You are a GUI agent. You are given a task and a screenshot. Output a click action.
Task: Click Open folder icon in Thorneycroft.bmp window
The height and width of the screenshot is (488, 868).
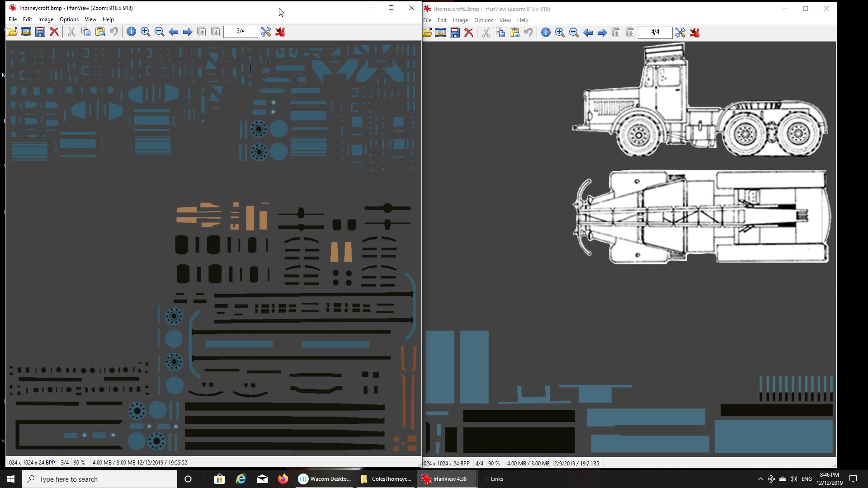point(12,32)
